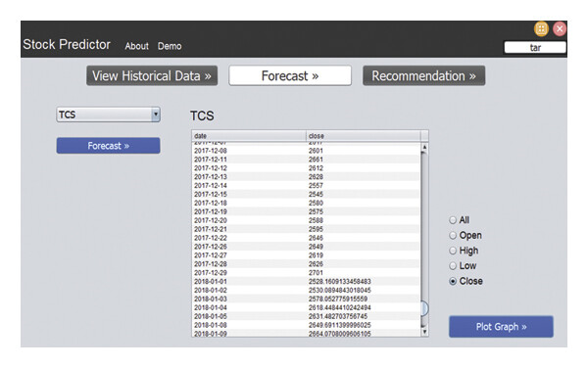Click close value 2601

[316, 151]
